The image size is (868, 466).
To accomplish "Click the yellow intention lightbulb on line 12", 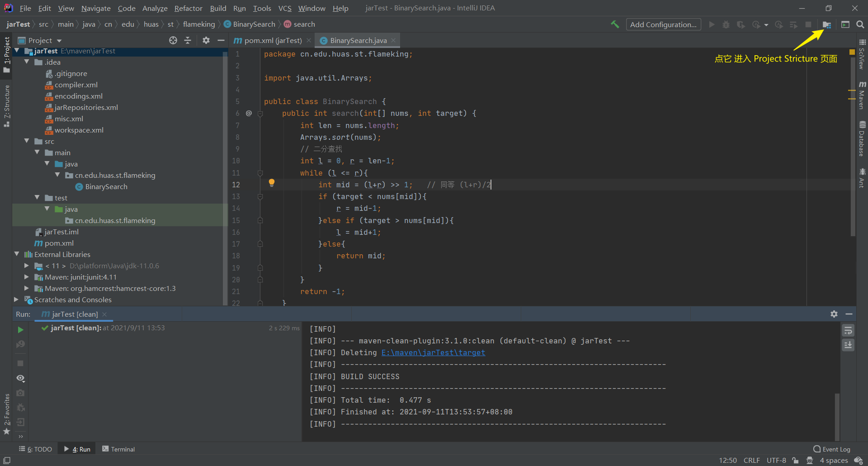I will (x=272, y=183).
